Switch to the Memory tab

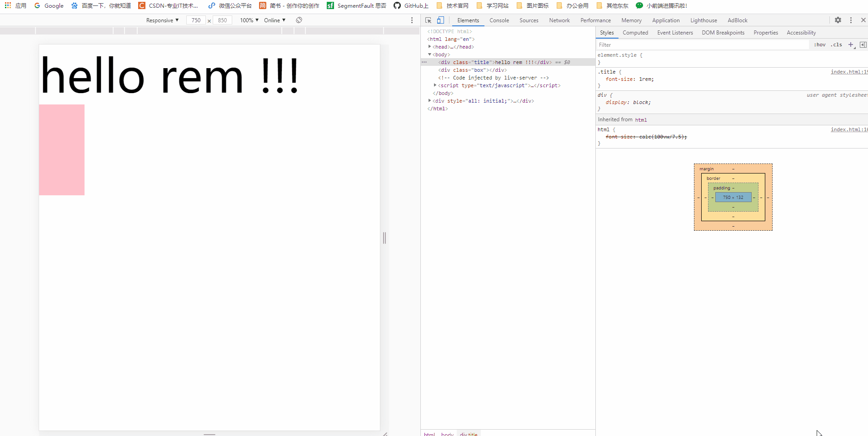point(631,20)
